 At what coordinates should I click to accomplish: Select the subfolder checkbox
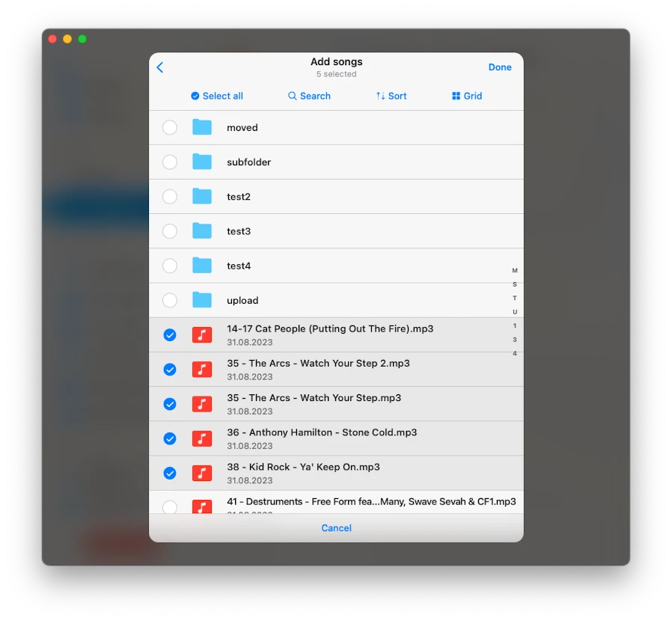[170, 162]
